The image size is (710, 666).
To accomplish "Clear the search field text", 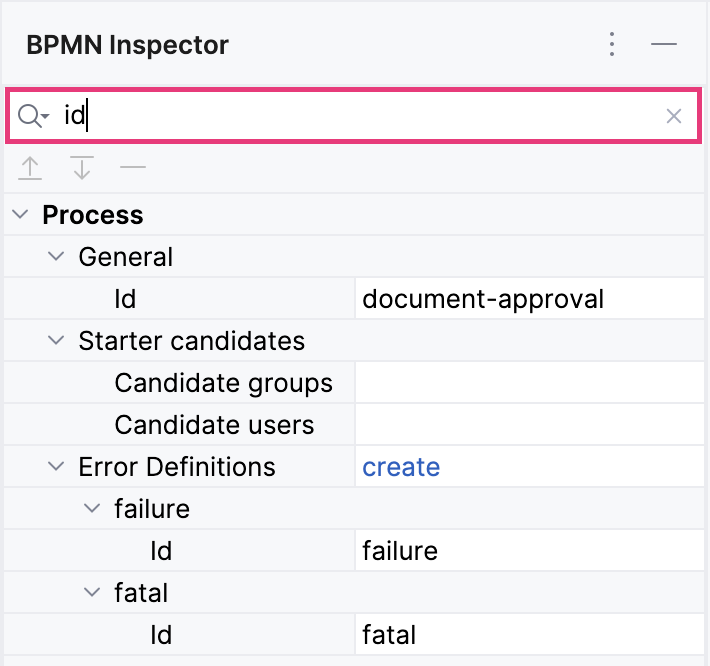I will [x=674, y=117].
